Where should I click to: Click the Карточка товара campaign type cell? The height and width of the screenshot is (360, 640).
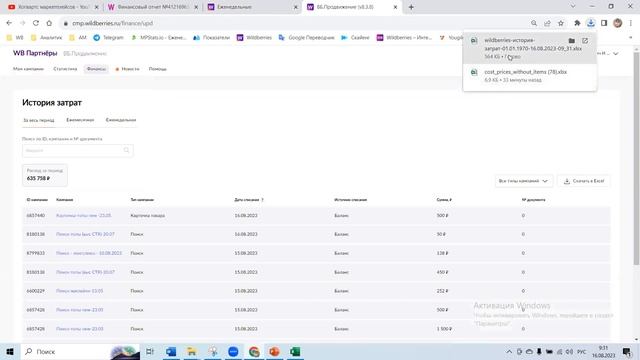pyautogui.click(x=148, y=216)
